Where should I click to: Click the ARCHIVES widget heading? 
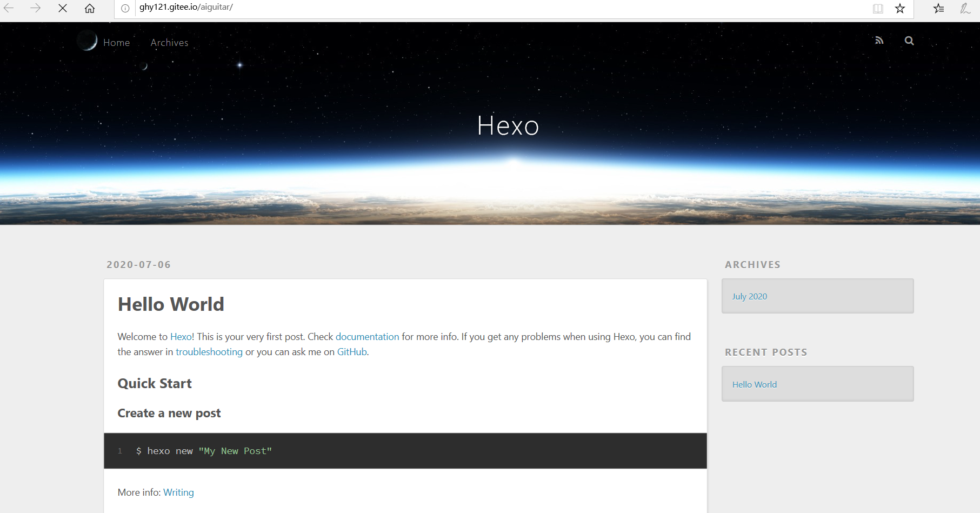[x=752, y=265]
